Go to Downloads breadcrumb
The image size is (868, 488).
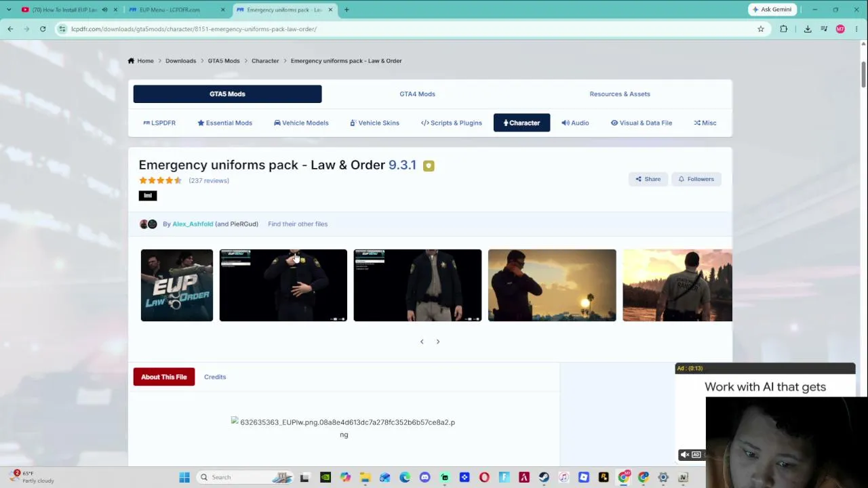tap(180, 61)
